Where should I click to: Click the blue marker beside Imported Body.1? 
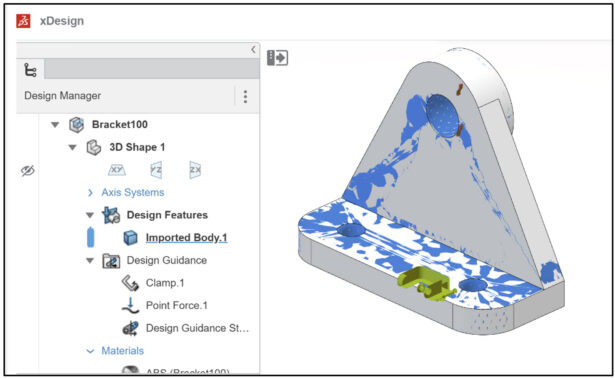90,237
